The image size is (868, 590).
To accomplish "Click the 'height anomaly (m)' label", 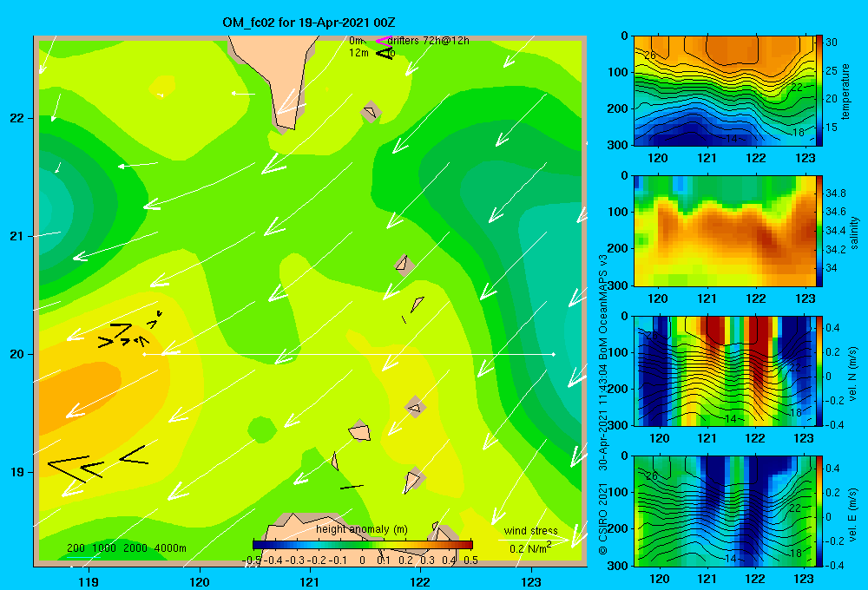I will coord(361,529).
